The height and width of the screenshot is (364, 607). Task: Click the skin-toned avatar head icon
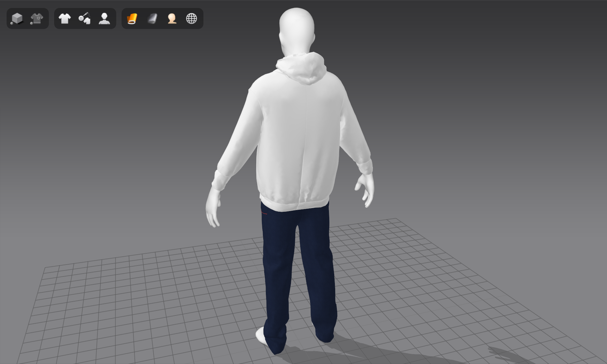coord(172,18)
